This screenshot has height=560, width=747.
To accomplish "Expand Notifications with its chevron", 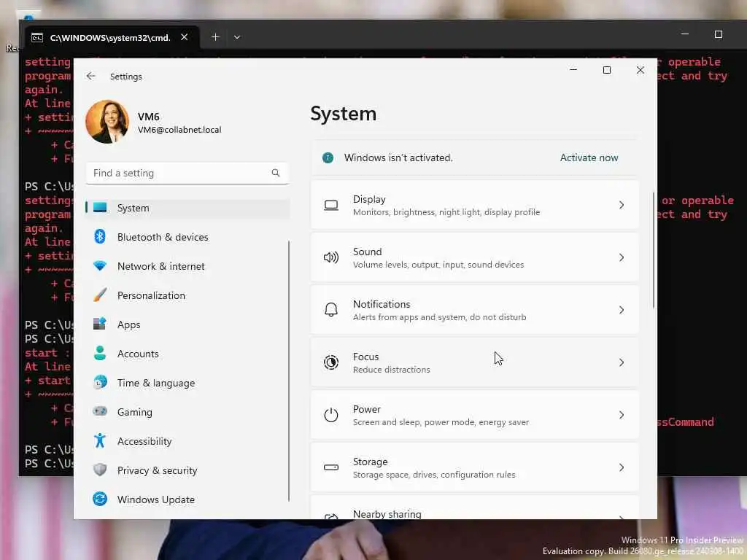I will click(622, 310).
